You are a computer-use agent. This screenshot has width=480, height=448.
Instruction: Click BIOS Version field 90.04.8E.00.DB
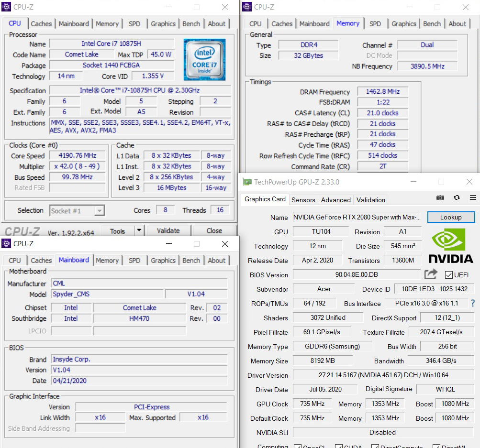point(357,274)
